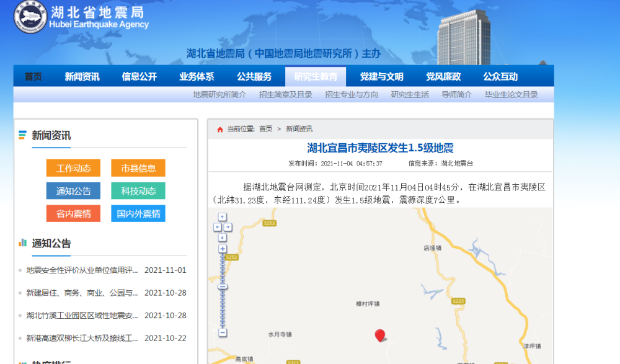
Task: Click breadcrumb link 首页
Action: [x=266, y=129]
